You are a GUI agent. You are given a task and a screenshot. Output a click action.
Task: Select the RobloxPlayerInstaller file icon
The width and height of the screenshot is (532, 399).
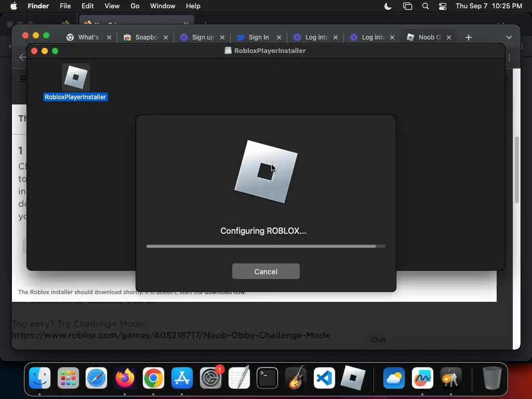click(76, 77)
